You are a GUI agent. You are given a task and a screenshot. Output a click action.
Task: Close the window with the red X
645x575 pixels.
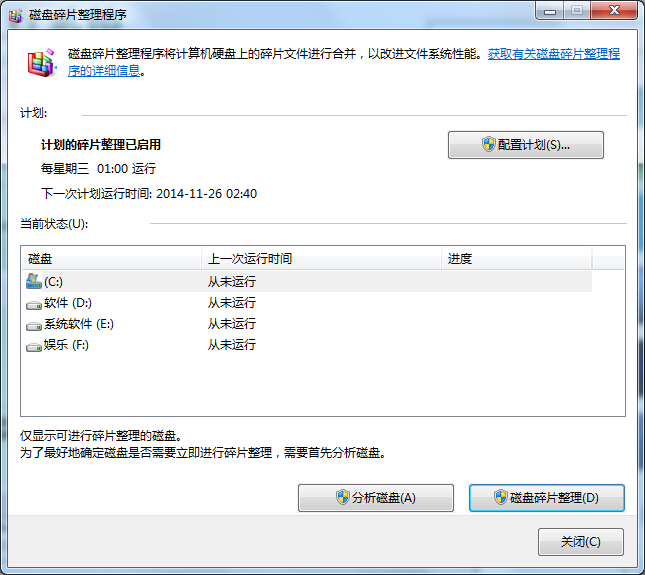pyautogui.click(x=614, y=10)
